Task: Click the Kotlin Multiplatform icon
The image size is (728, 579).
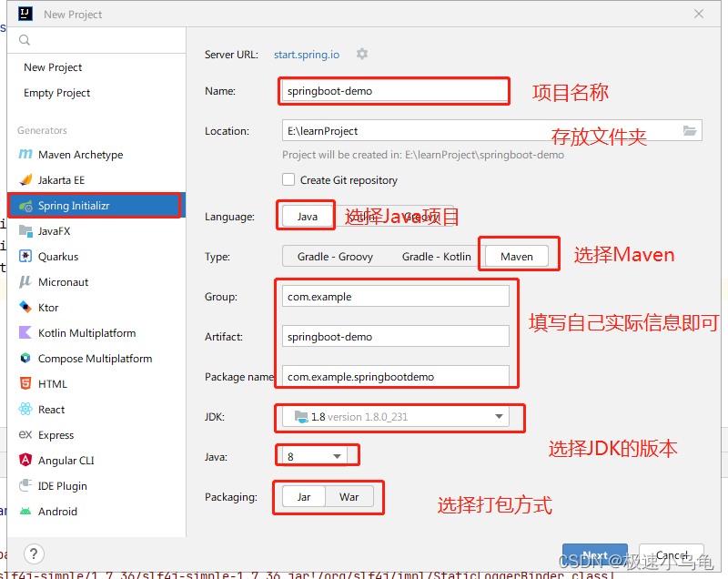Action: point(25,332)
